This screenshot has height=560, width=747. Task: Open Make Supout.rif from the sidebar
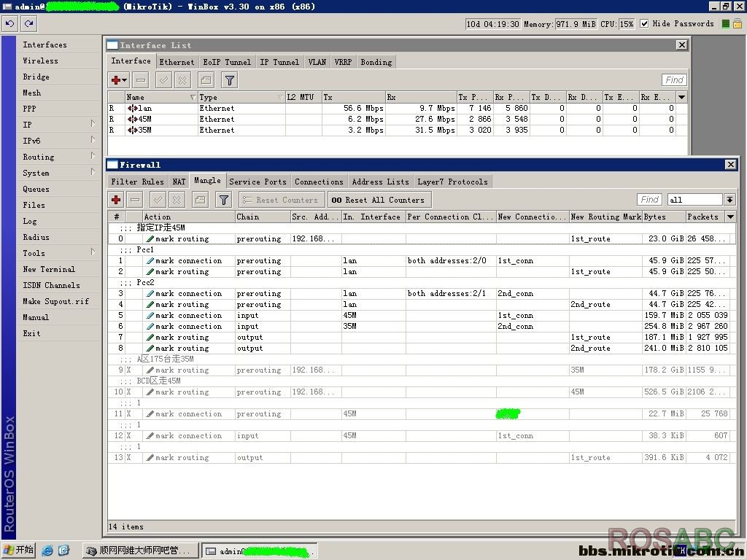pyautogui.click(x=55, y=301)
